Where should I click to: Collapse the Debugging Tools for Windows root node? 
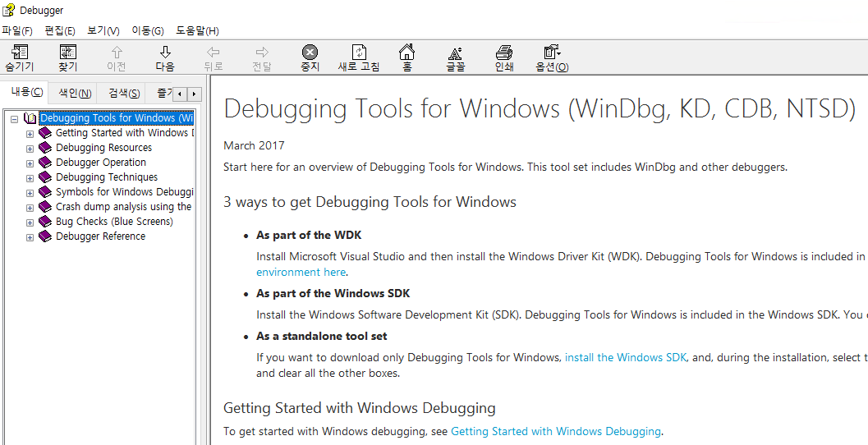tap(15, 118)
